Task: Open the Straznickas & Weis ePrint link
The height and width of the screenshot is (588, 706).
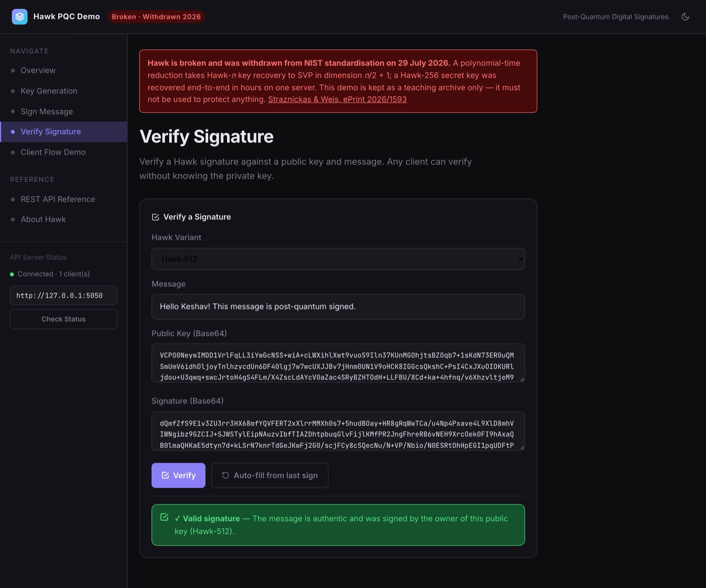Action: coord(338,99)
